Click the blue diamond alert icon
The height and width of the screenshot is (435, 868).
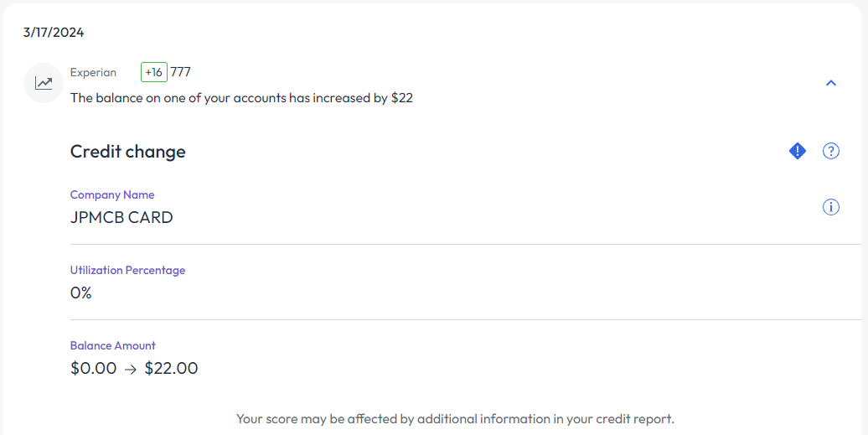pos(798,151)
